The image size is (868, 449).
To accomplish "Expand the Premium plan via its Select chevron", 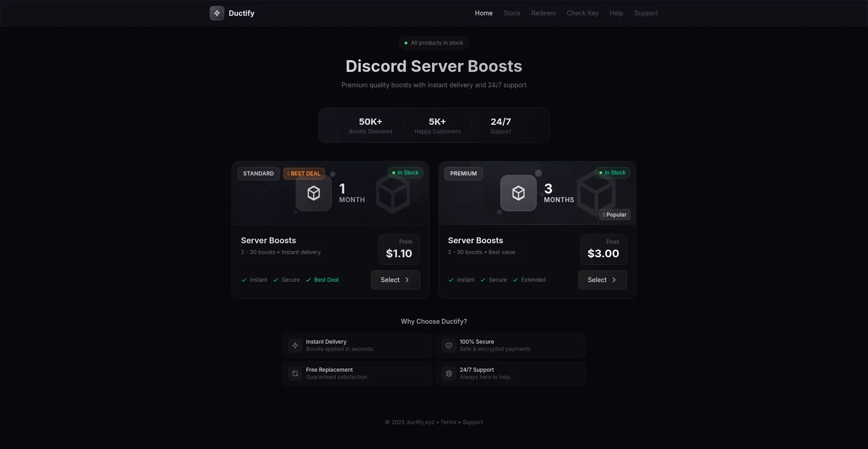I will [x=613, y=280].
